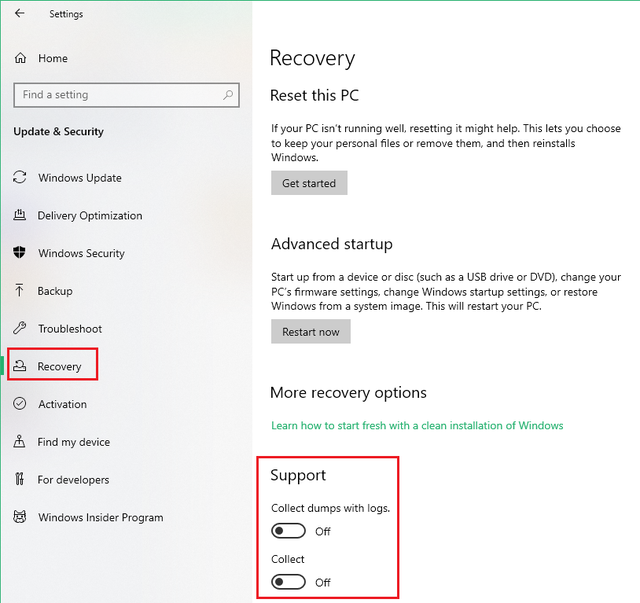The height and width of the screenshot is (603, 640).
Task: Click the 'Collect dumps with logs.' label
Action: pos(331,508)
